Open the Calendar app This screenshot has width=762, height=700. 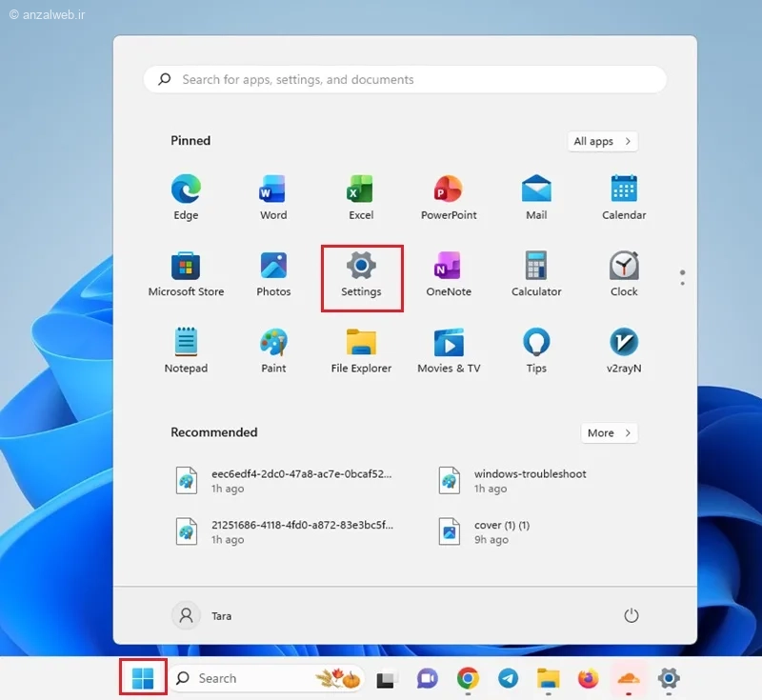click(624, 197)
